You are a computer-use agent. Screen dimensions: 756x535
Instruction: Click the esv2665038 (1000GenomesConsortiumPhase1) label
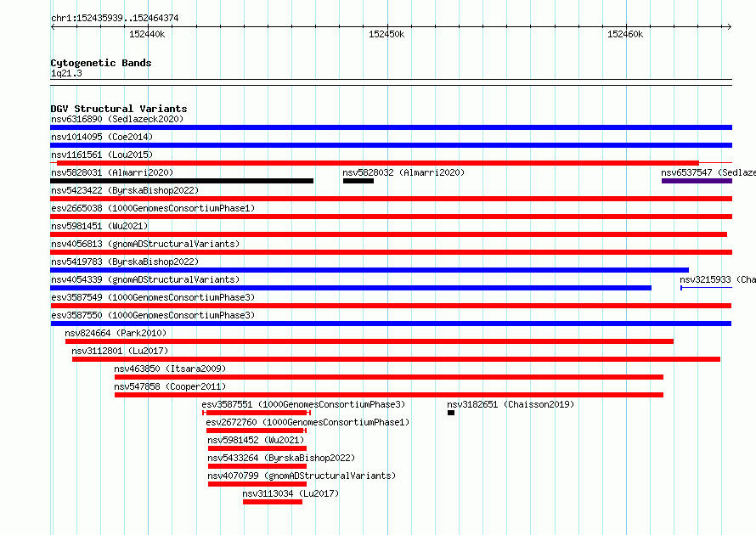tap(153, 208)
